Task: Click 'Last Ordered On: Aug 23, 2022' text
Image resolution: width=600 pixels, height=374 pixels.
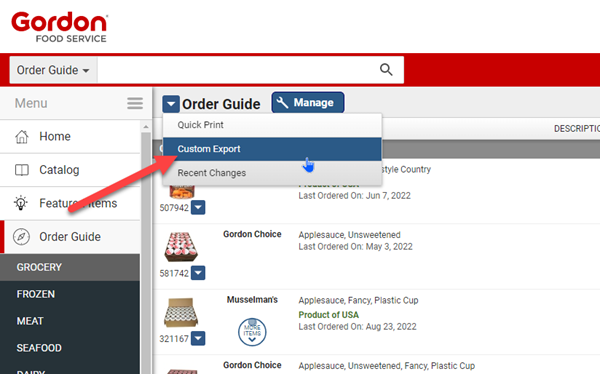Action: (357, 327)
